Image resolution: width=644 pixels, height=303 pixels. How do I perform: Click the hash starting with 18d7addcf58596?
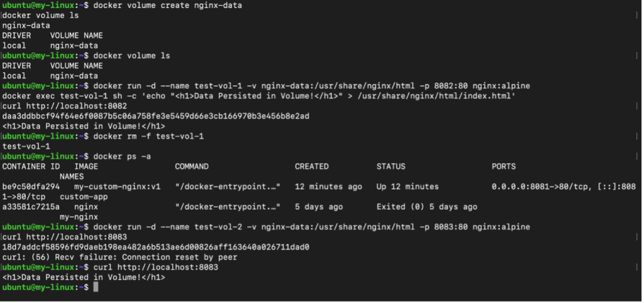coord(156,247)
